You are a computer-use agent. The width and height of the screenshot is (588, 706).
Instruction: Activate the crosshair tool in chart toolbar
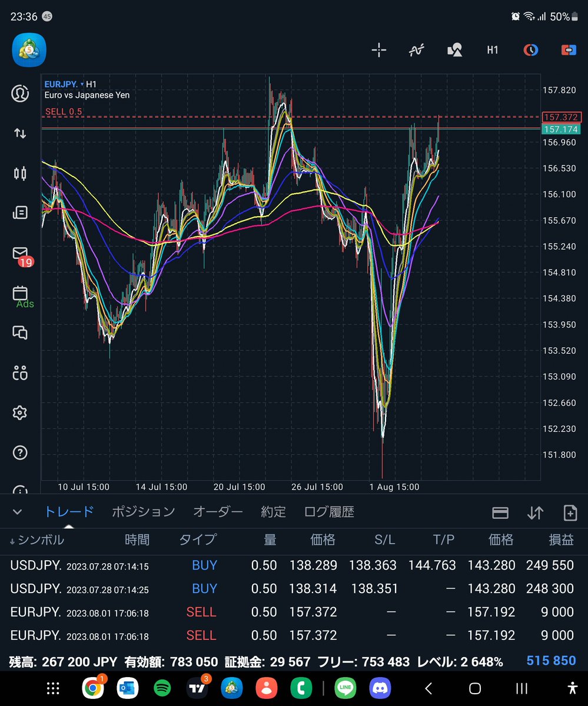click(x=379, y=50)
